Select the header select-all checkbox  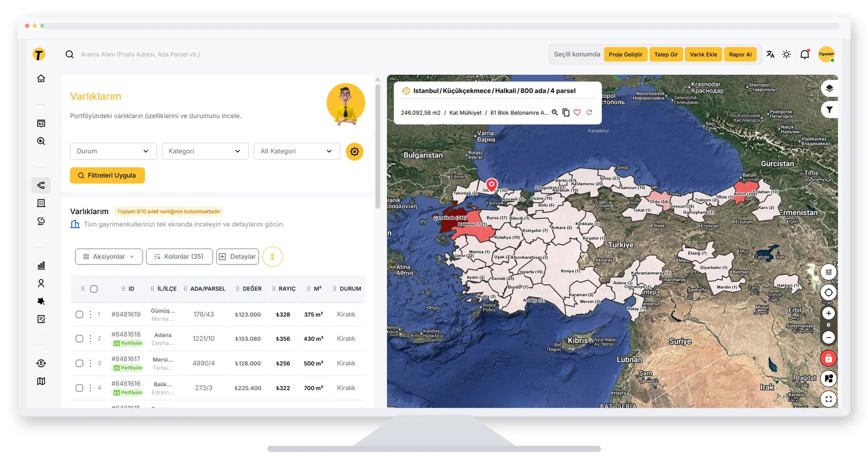coord(94,289)
